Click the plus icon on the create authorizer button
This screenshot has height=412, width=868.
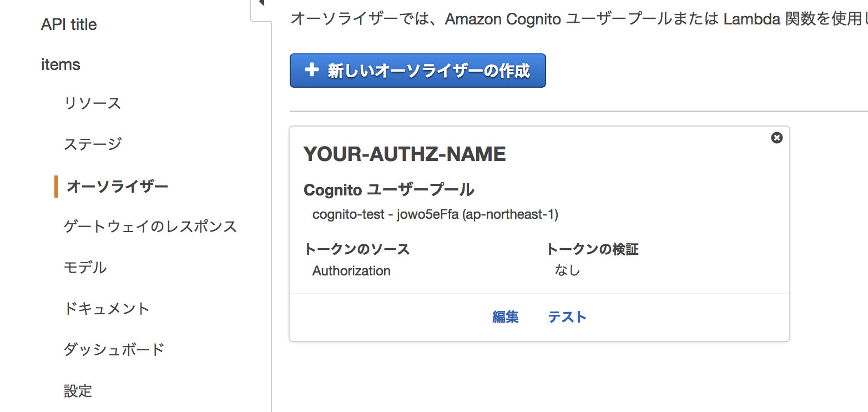312,70
